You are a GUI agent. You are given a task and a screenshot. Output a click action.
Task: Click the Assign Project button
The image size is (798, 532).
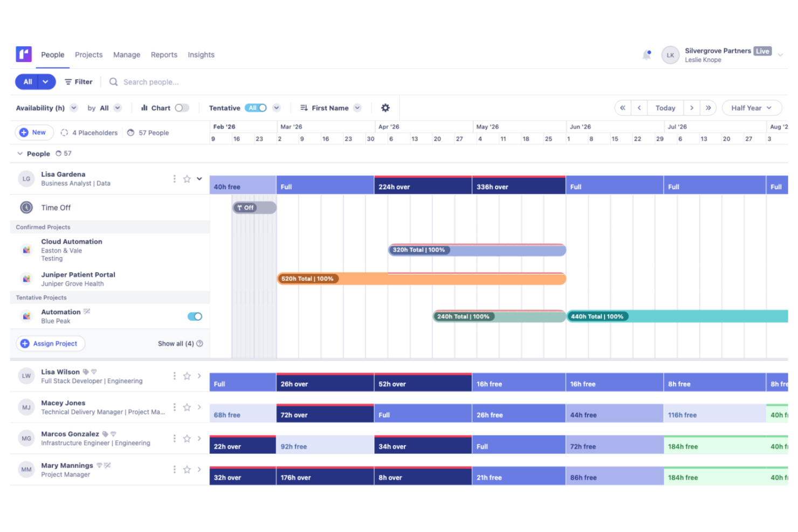click(50, 343)
